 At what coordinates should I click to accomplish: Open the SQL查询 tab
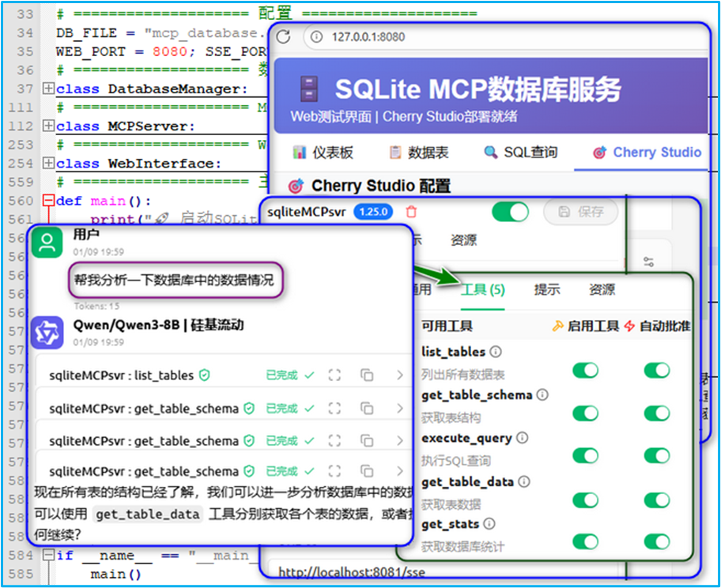point(521,153)
